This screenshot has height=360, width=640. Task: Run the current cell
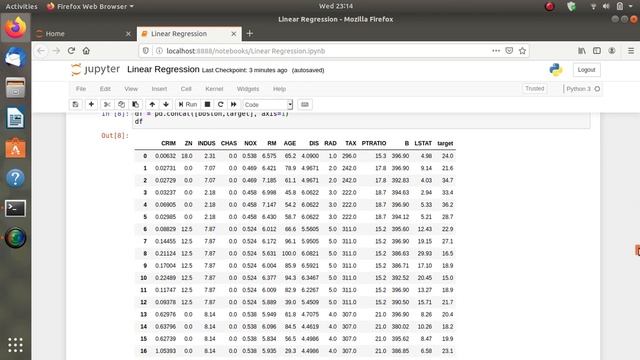pos(188,104)
